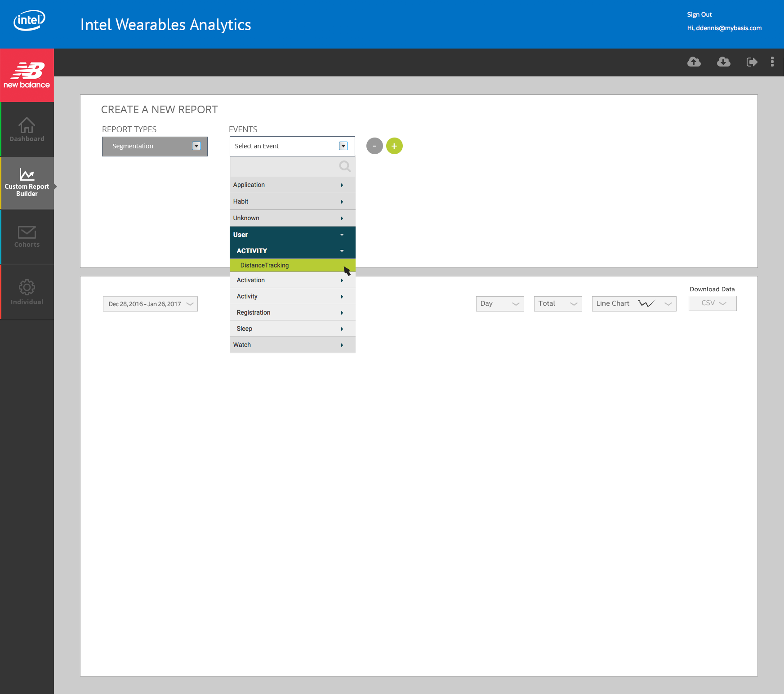The height and width of the screenshot is (694, 784).
Task: Expand the Activation submenu
Action: pos(292,280)
